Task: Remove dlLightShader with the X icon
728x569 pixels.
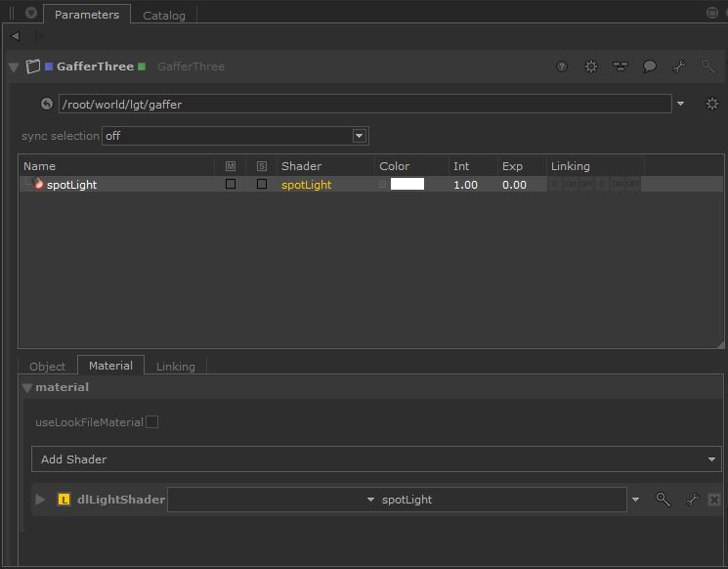Action: [x=714, y=500]
